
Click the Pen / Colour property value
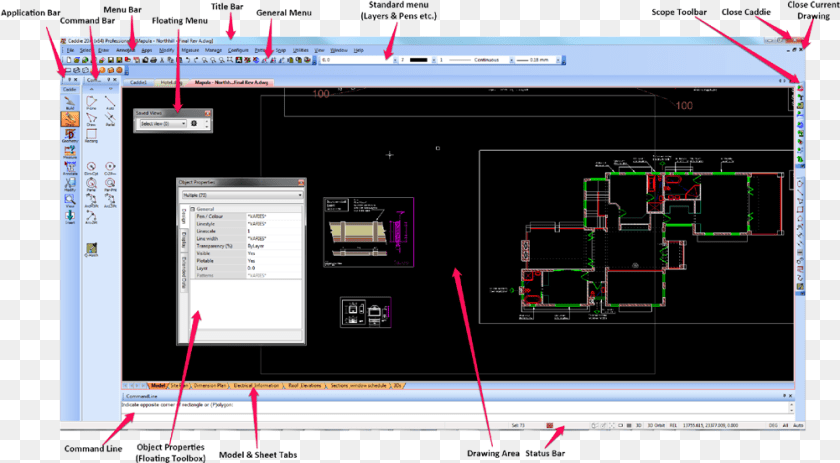[274, 216]
